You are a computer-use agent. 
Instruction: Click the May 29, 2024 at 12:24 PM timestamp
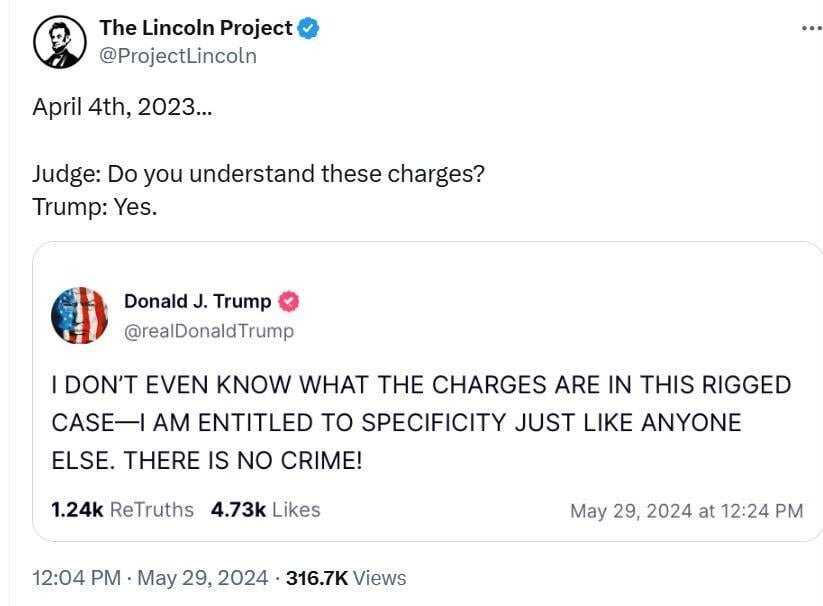pos(687,511)
